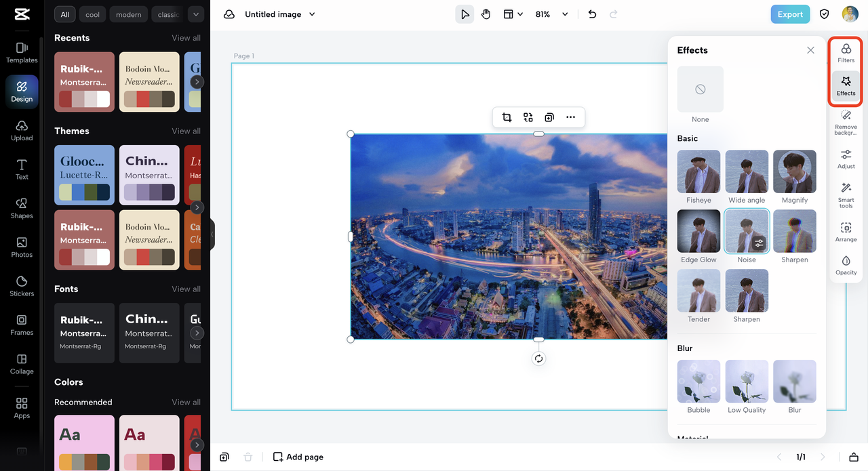Image resolution: width=868 pixels, height=471 pixels.
Task: Apply the Fisheye effect
Action: (x=698, y=172)
